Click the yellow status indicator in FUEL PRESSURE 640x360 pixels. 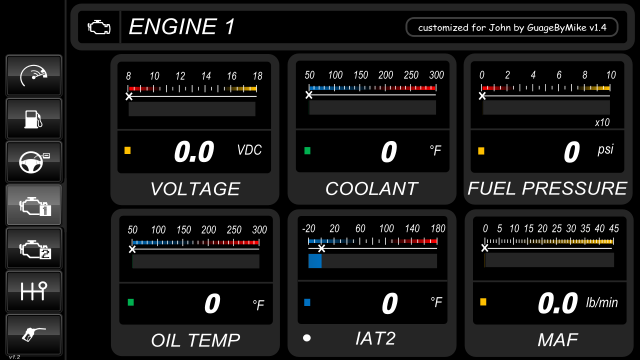pyautogui.click(x=481, y=151)
